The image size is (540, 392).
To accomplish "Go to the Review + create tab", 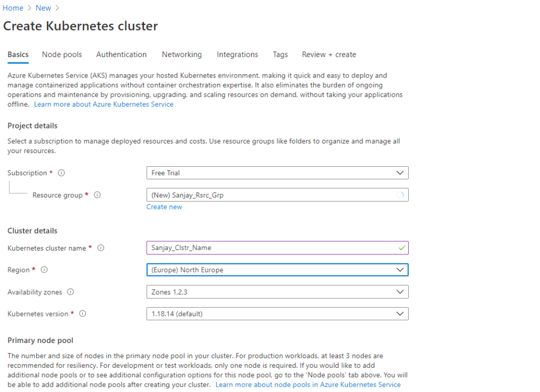I will [329, 54].
